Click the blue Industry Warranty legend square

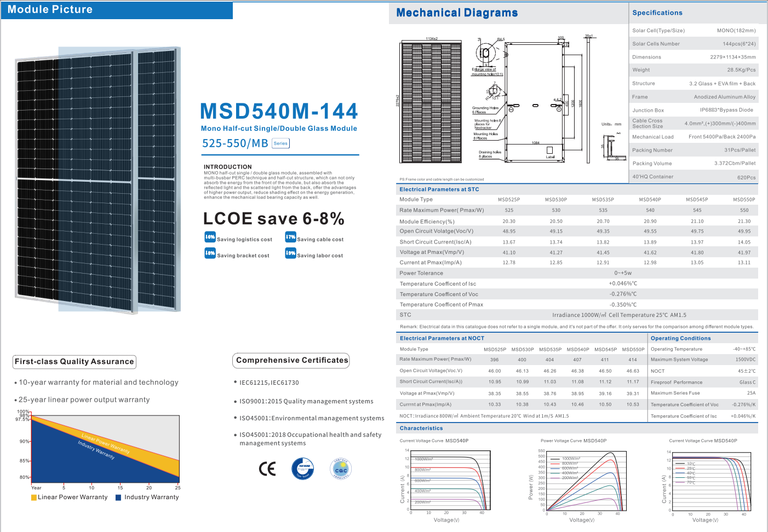(118, 498)
